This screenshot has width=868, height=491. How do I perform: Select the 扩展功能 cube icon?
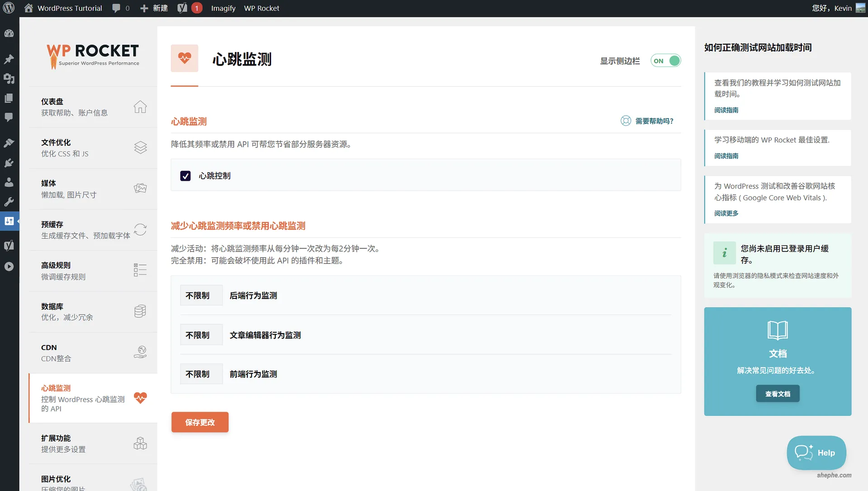(140, 443)
